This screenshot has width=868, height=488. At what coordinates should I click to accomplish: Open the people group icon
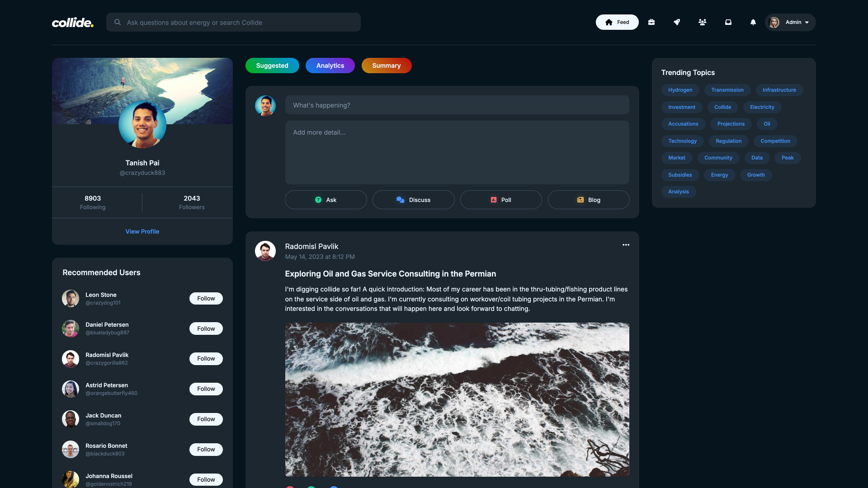coord(702,22)
